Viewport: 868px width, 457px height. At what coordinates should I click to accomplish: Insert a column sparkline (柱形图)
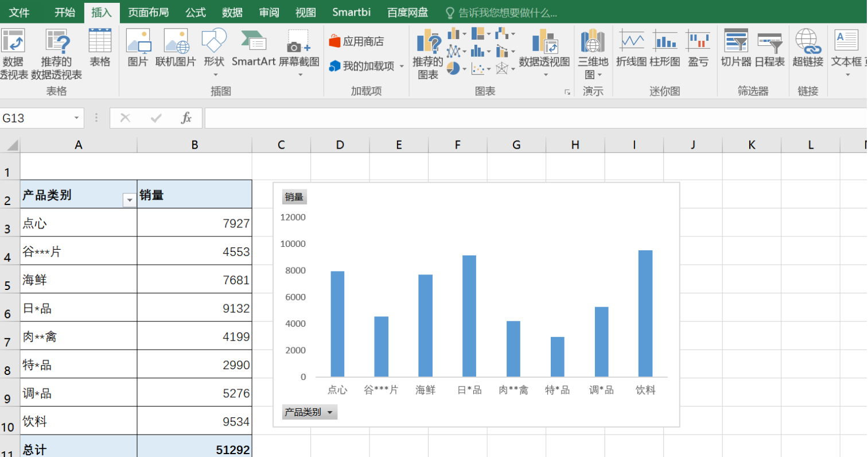point(665,48)
